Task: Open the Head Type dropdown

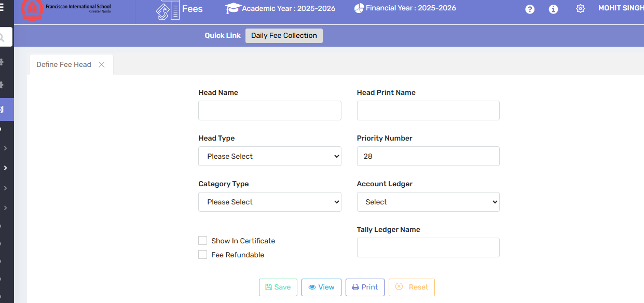Action: point(270,156)
